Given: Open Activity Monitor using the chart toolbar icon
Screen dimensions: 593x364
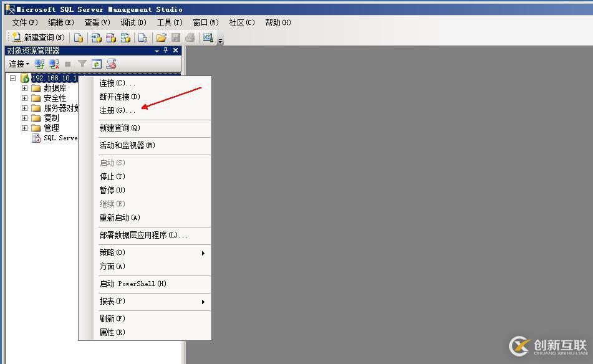Looking at the screenshot, I should 208,37.
